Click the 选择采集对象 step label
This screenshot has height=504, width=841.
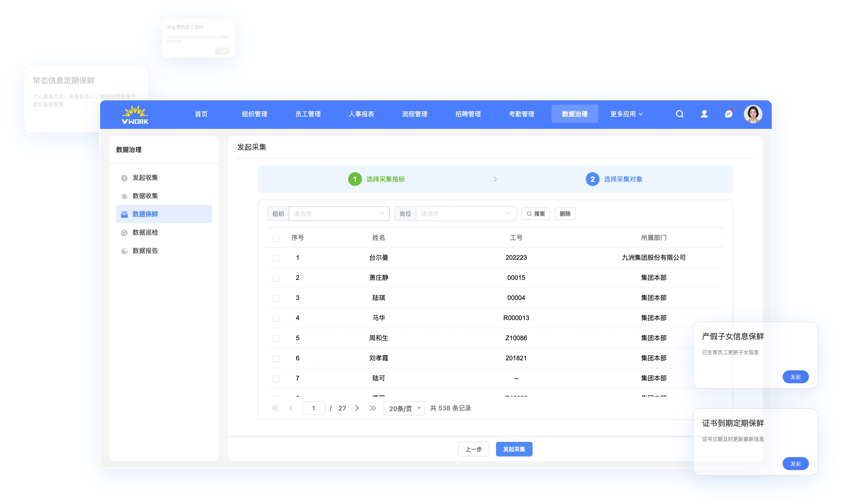pos(623,179)
